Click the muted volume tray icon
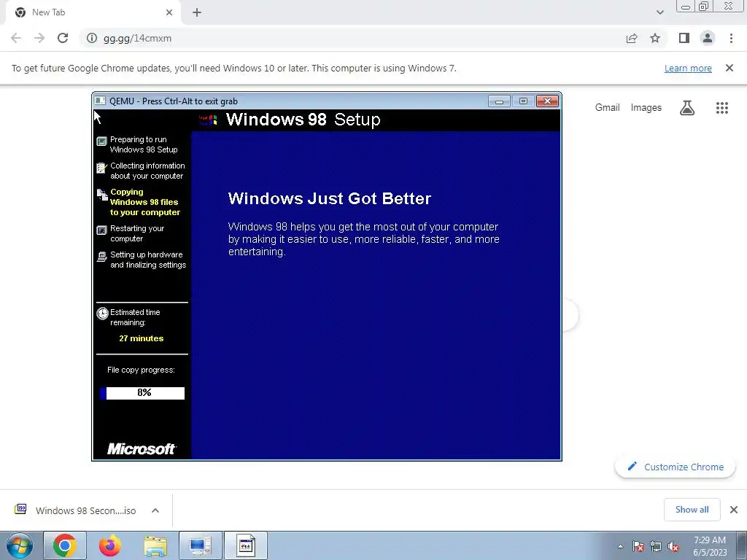Image resolution: width=747 pixels, height=560 pixels. click(673, 547)
